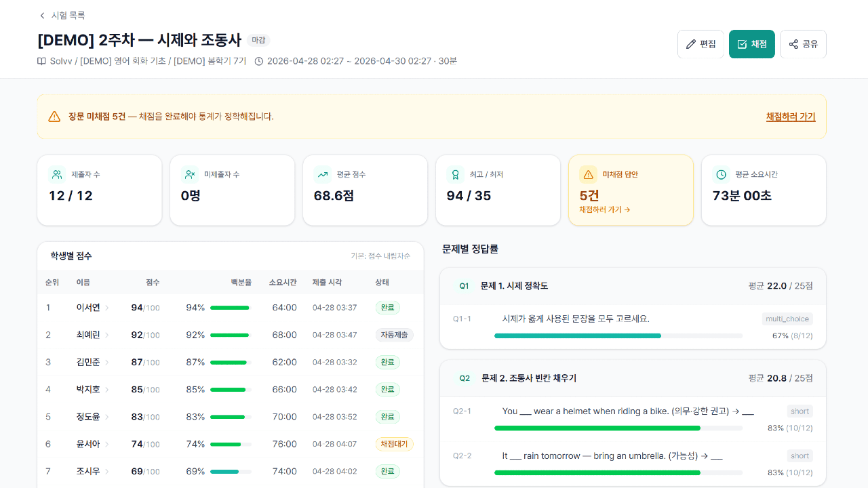
Task: Click the 미제출자 수 user-x icon
Action: [190, 174]
